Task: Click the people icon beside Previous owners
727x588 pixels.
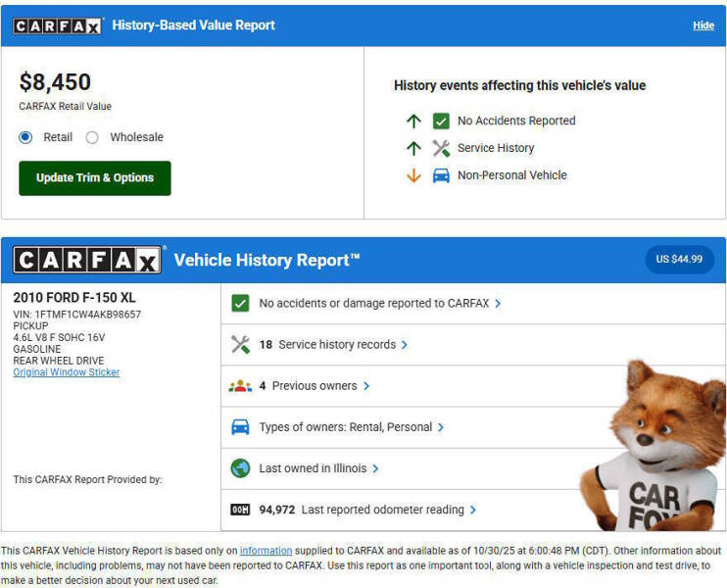Action: coord(240,386)
